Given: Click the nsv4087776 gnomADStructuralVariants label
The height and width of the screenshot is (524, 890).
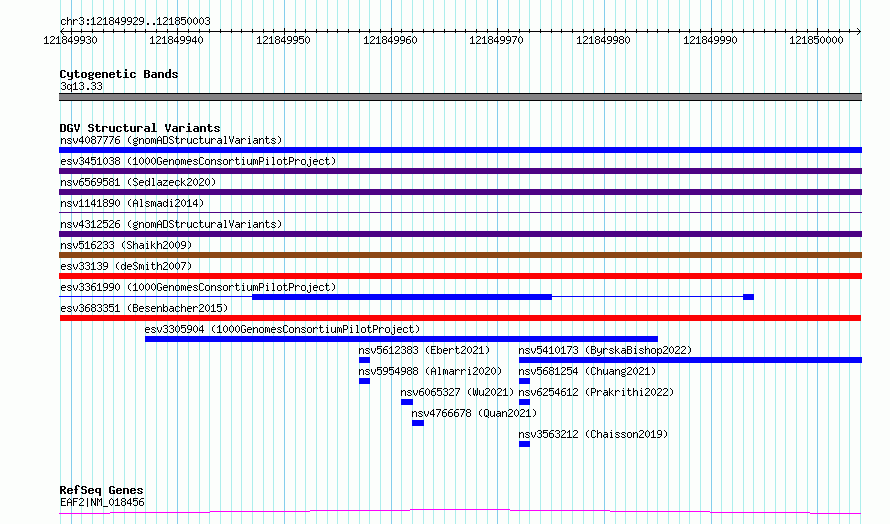Looking at the screenshot, I should [x=171, y=140].
